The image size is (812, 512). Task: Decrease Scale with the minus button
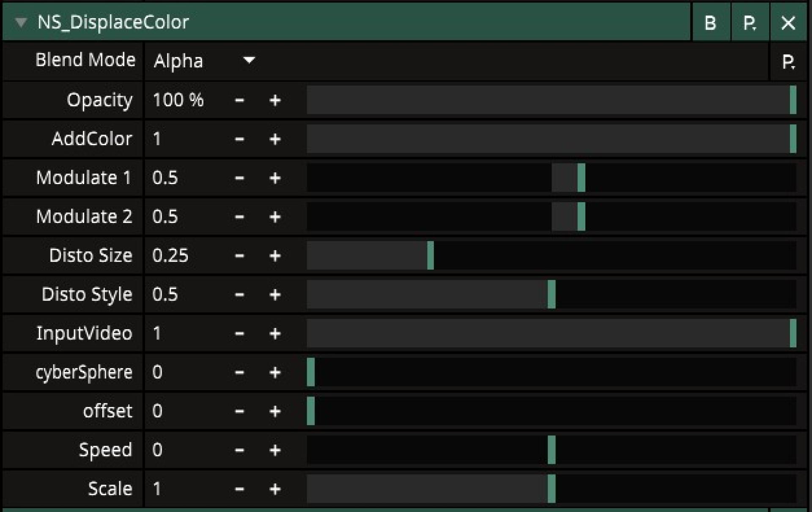tap(239, 489)
